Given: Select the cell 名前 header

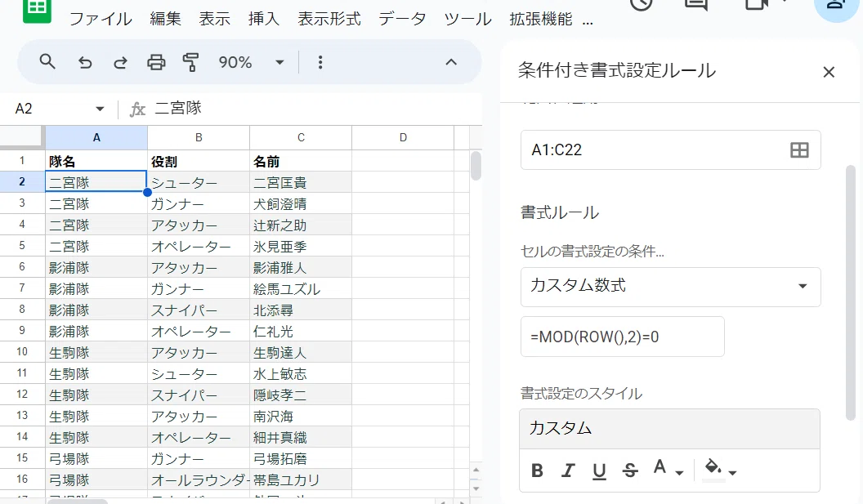Looking at the screenshot, I should click(x=301, y=161).
